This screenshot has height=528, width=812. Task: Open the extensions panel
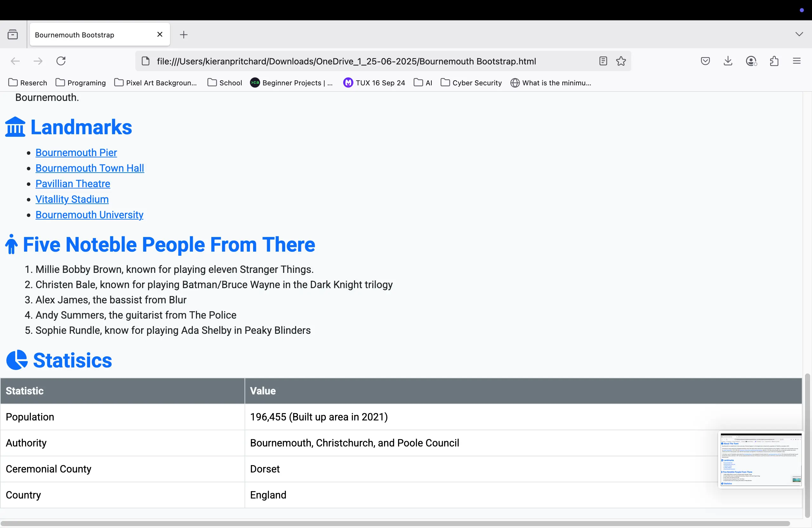pyautogui.click(x=774, y=61)
